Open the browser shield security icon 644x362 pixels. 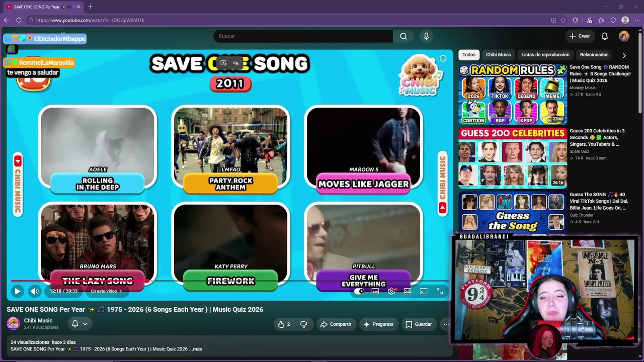[613, 20]
